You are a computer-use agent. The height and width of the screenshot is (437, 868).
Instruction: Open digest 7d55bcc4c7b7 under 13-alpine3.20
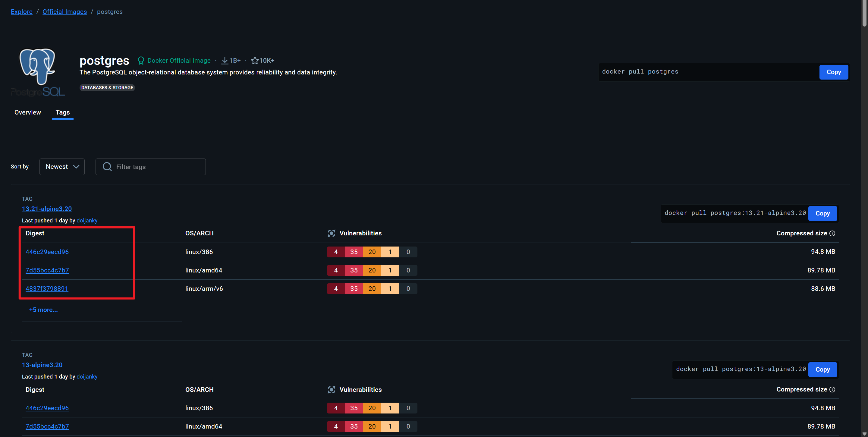click(47, 426)
